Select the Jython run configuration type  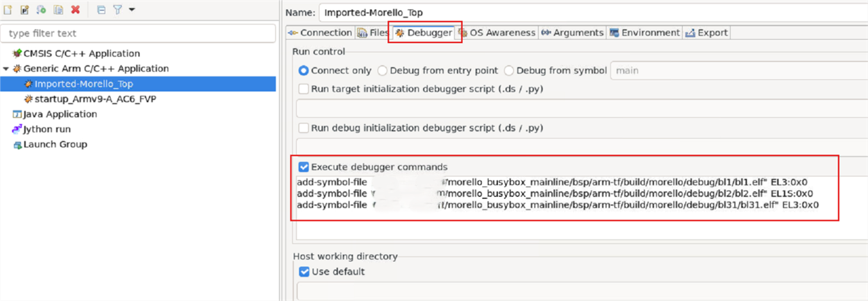tap(47, 129)
